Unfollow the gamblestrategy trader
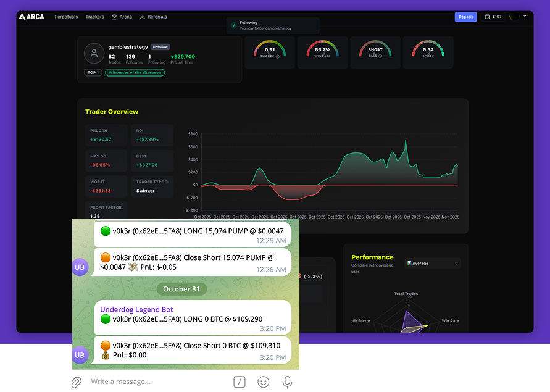550x392 pixels. click(160, 47)
